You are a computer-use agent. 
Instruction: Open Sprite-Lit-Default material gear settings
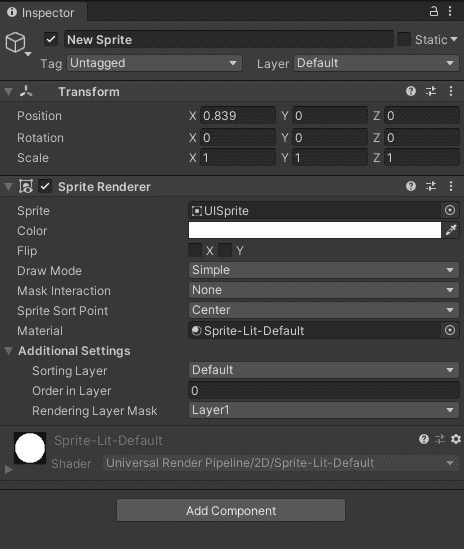(x=456, y=439)
